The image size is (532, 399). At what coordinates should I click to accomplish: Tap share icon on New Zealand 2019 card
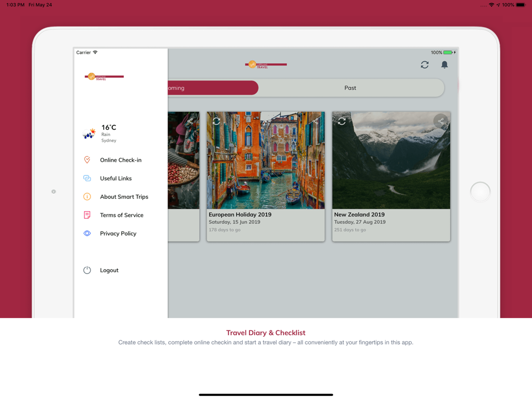(440, 121)
